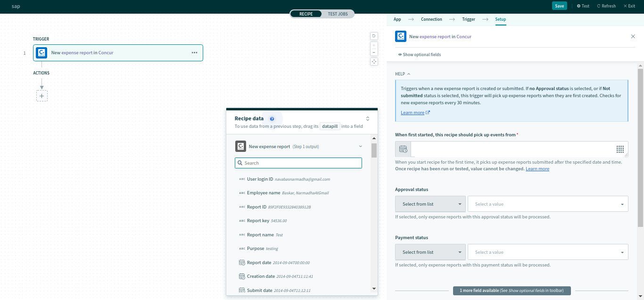
Task: Open the Payment status Select a value dropdown
Action: [547, 251]
